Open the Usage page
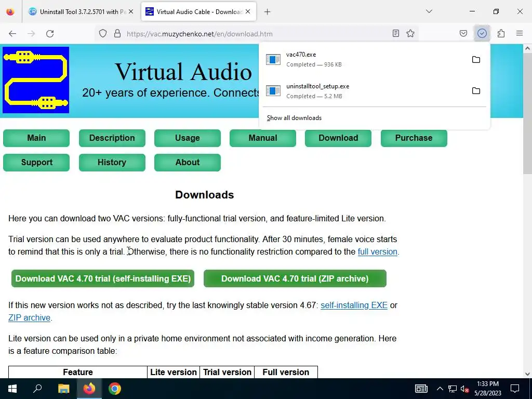Screen dimensions: 532x399 [x=187, y=138]
